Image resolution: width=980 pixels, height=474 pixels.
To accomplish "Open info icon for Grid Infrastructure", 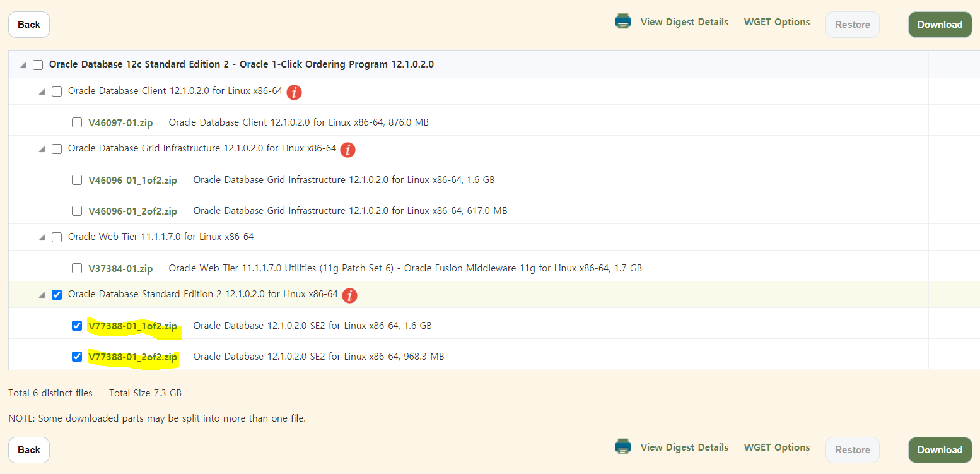I will tap(347, 150).
